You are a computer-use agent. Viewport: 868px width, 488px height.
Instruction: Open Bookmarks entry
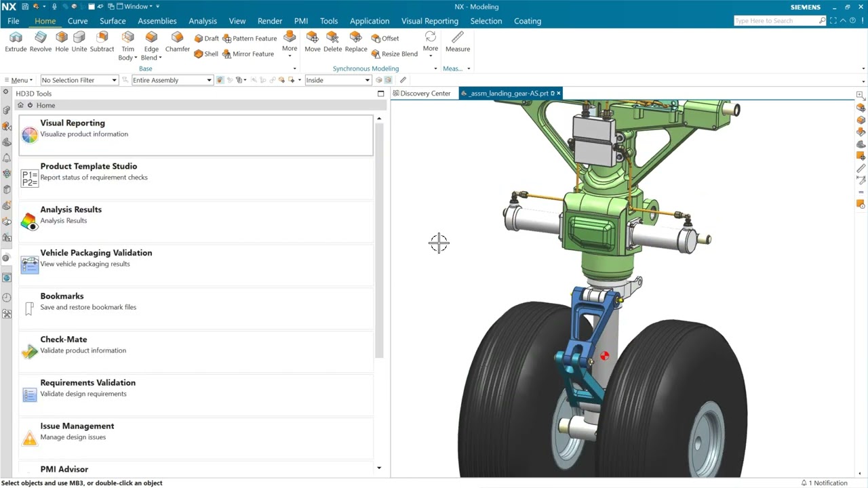pos(196,308)
